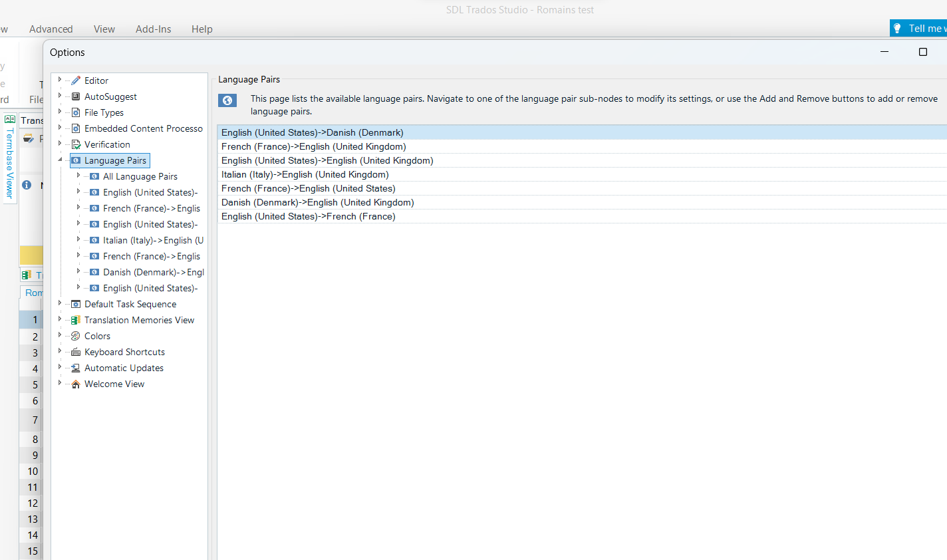The height and width of the screenshot is (560, 947).
Task: Open the vertical Termbase Viewer tab
Action: click(x=9, y=157)
